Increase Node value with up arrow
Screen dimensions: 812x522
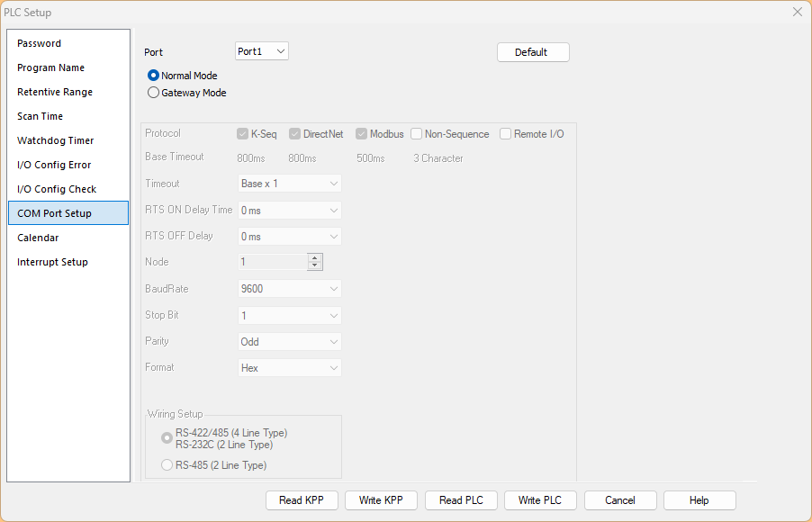(x=315, y=258)
